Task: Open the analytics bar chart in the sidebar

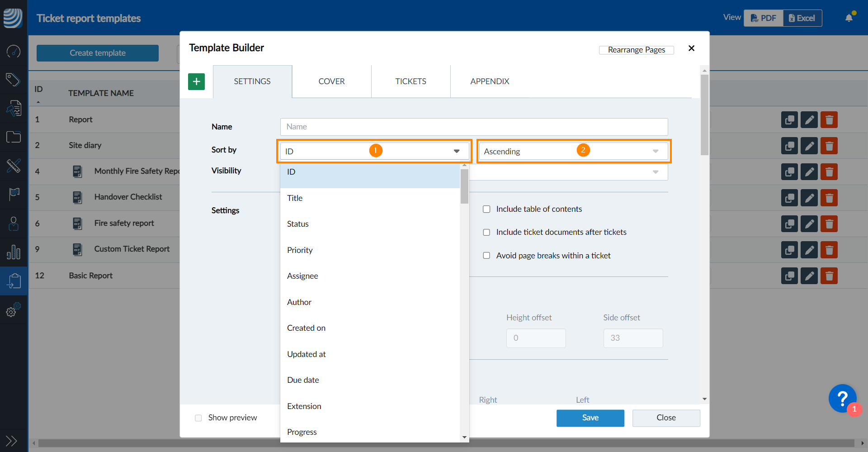Action: [x=14, y=252]
